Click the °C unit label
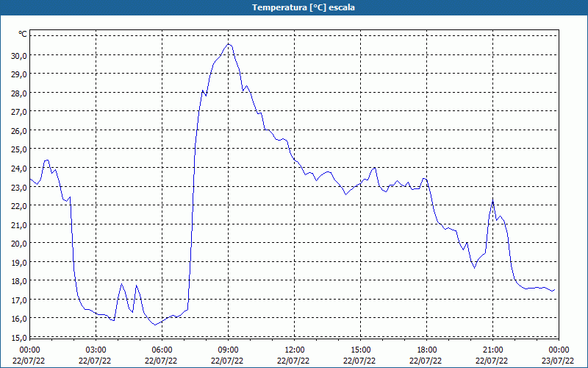The height and width of the screenshot is (368, 588). point(23,34)
